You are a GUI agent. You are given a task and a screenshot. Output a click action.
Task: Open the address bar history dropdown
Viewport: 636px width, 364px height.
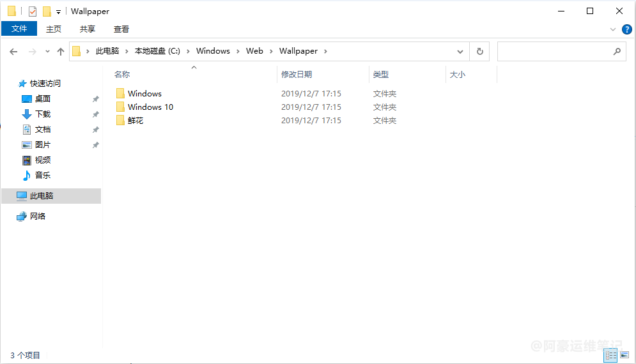(x=460, y=52)
